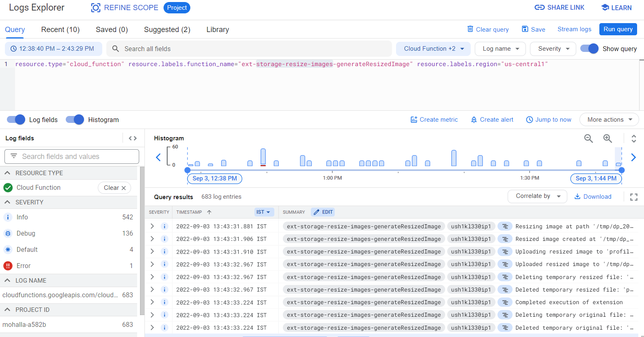Click the timestamp sort ascending arrow

tap(209, 212)
